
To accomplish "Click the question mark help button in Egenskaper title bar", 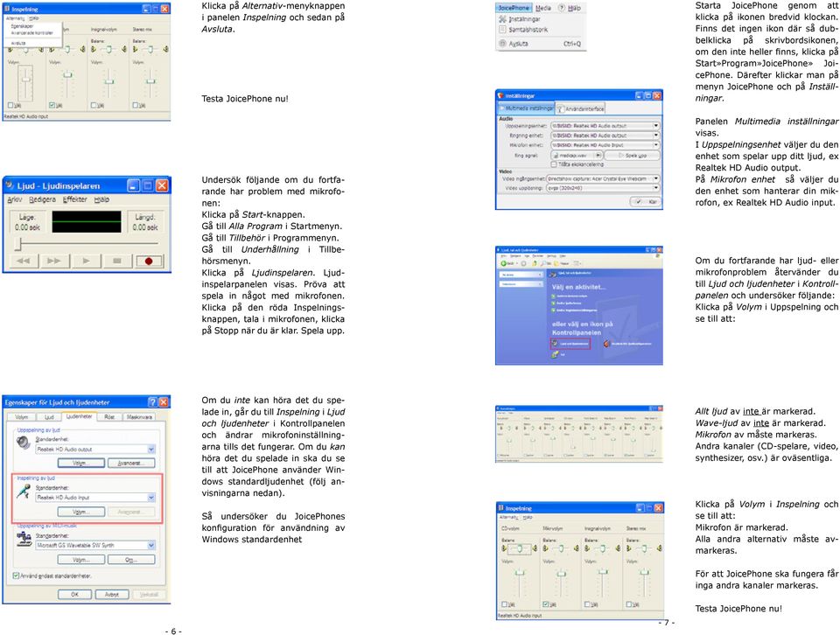I will coord(152,402).
